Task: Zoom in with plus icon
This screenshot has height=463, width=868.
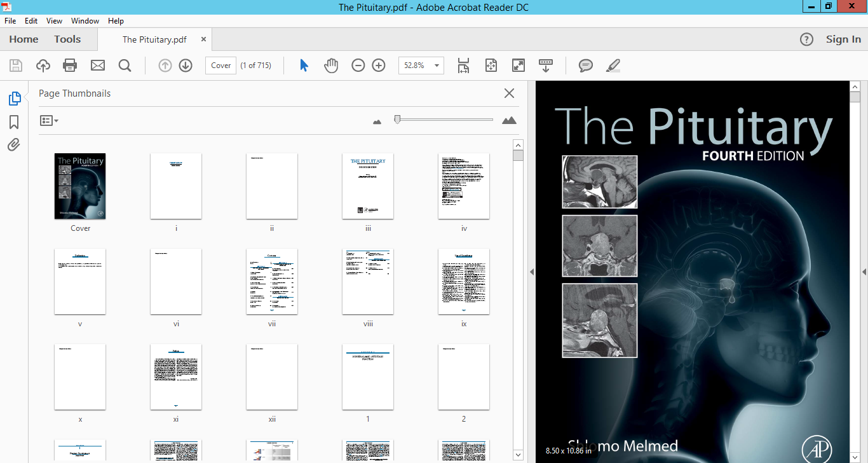Action: click(379, 66)
